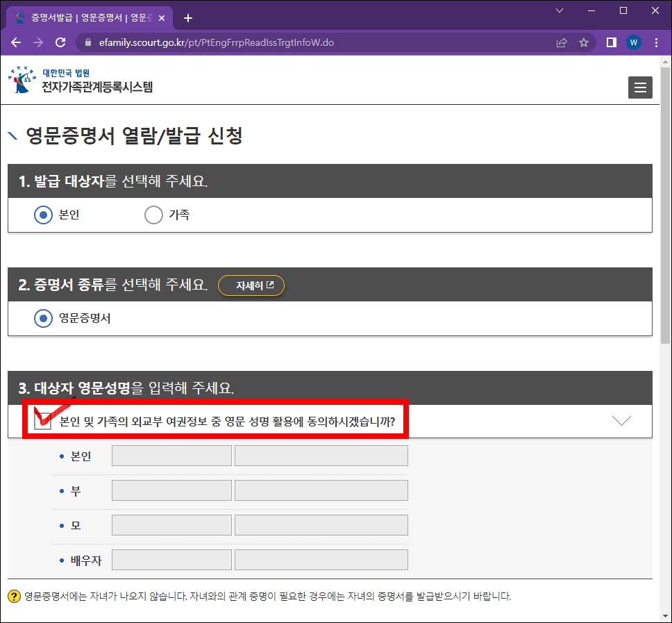Open Chrome's three-dot menu
Image resolution: width=672 pixels, height=623 pixels.
(x=656, y=42)
